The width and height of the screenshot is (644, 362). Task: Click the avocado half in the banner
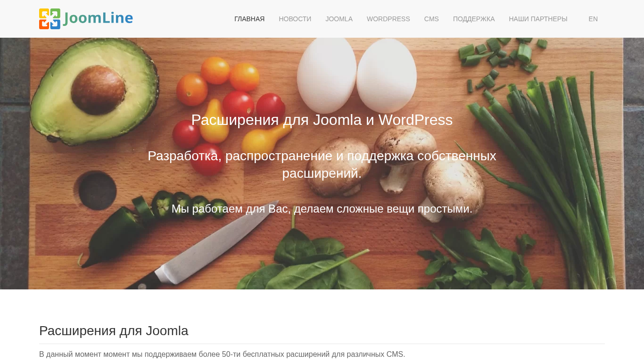coord(94,90)
